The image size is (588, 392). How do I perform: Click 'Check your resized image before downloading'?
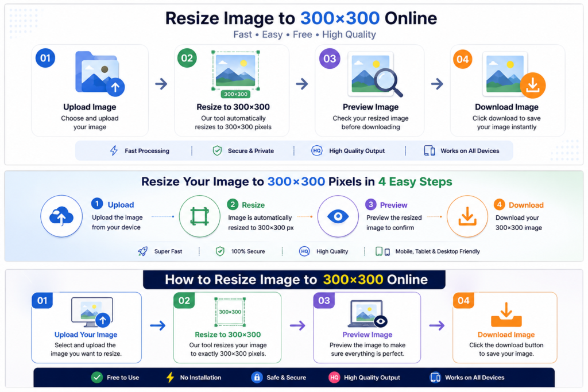coord(370,123)
